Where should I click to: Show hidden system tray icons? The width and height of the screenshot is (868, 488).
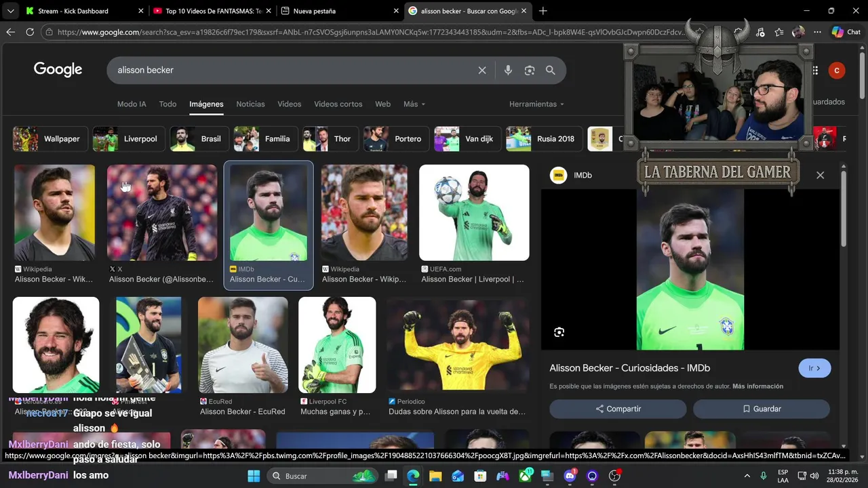coord(747,476)
